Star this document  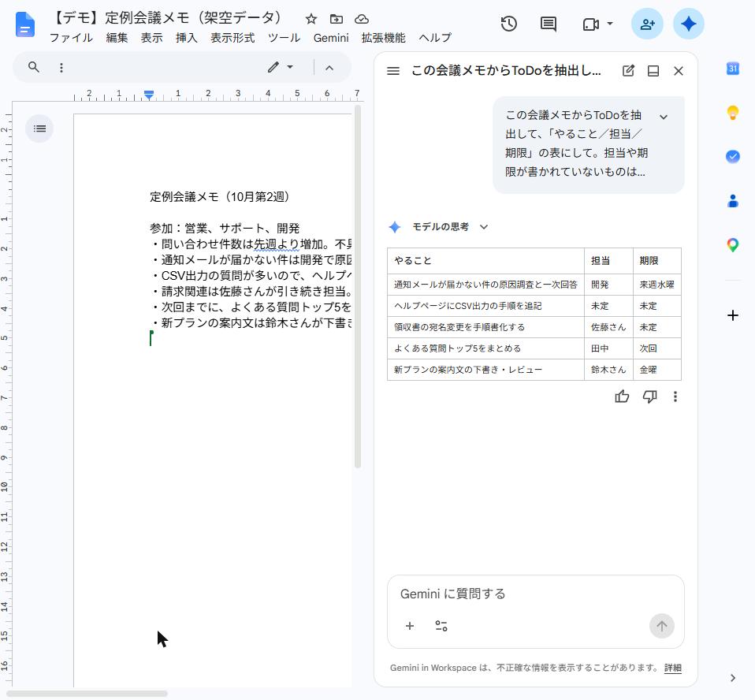coord(311,19)
